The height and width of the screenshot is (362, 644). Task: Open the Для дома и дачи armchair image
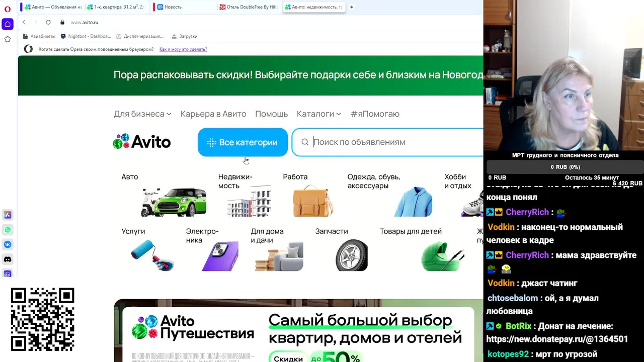coord(279,256)
